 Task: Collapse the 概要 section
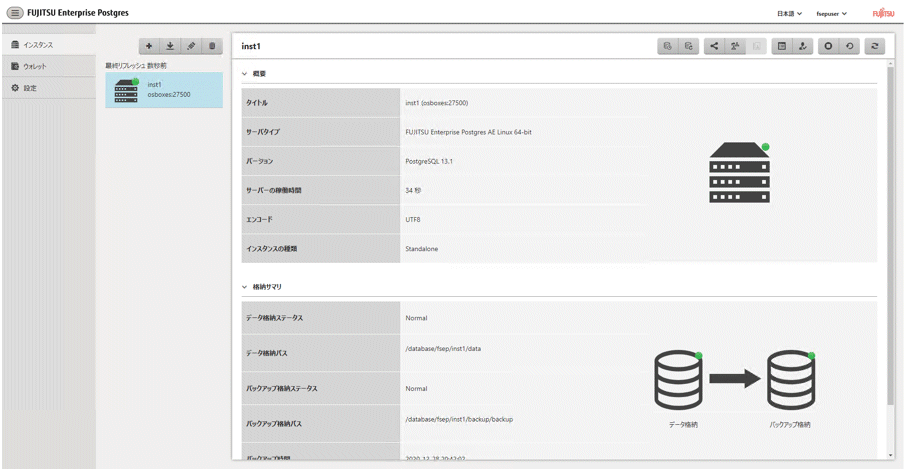[244, 74]
